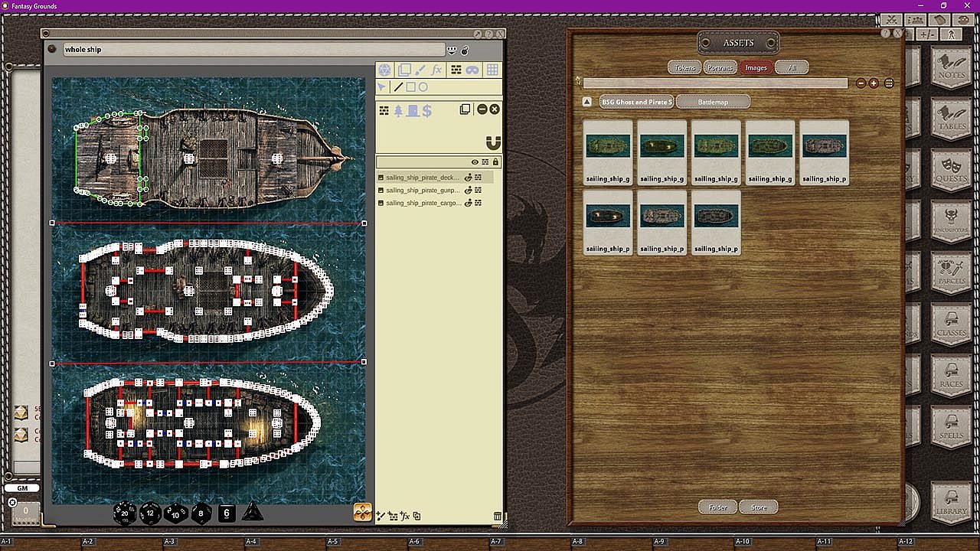
Task: Click the Store button in Assets
Action: click(759, 507)
